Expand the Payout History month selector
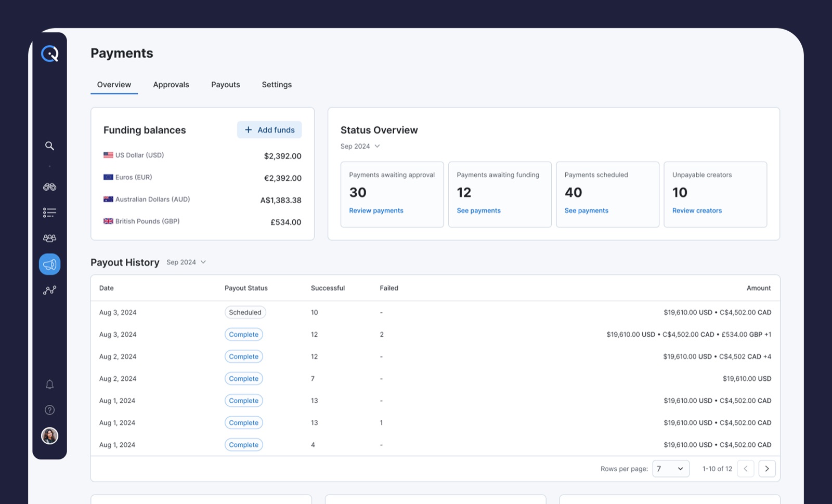This screenshot has height=504, width=832. [x=186, y=262]
